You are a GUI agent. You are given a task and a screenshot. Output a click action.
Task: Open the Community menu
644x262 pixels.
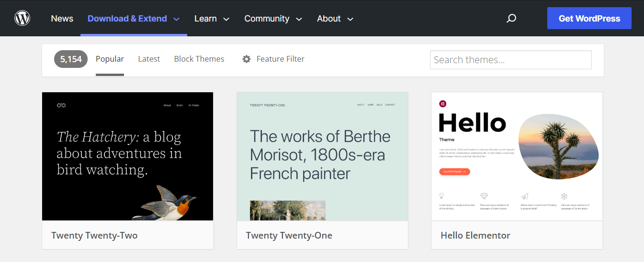click(267, 19)
